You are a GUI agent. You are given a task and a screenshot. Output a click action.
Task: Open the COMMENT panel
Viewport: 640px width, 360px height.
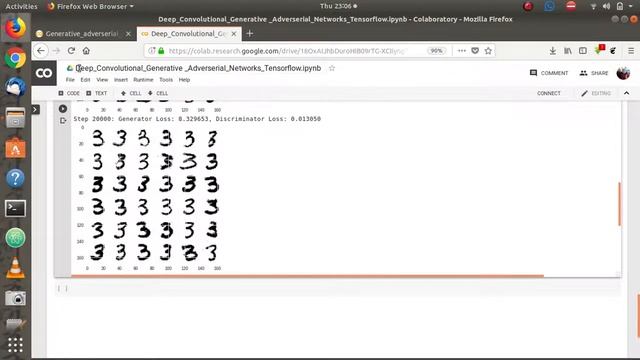549,73
